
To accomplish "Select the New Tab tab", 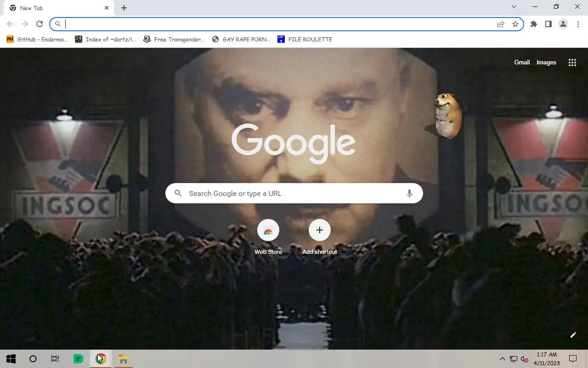I will point(59,8).
